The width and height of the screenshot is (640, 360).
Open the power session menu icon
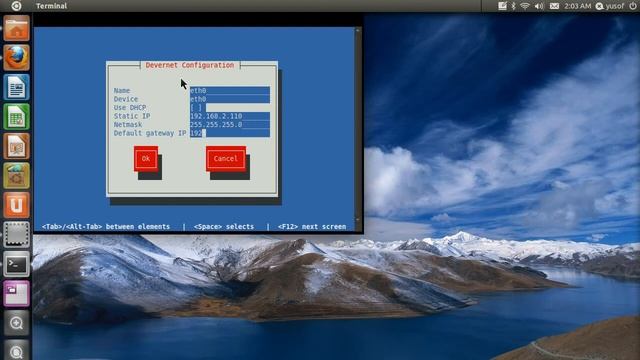point(633,6)
